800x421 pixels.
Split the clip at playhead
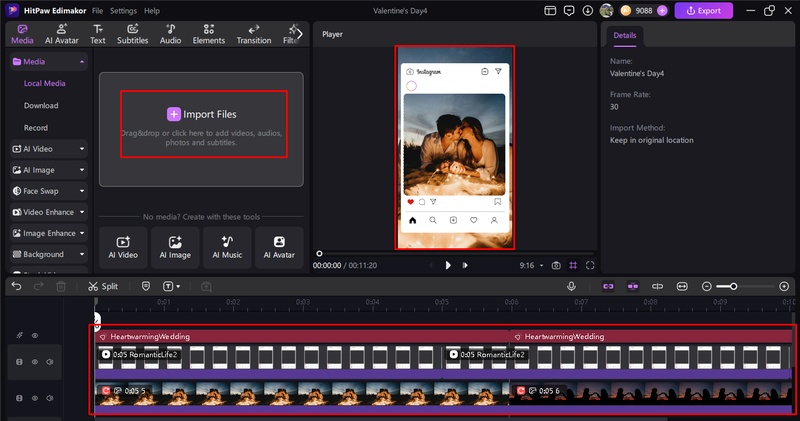(x=103, y=286)
